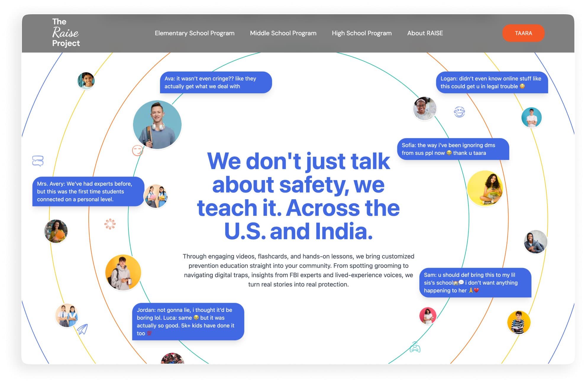Click Mrs. Avery's testimonial bubble
This screenshot has width=588, height=385.
(x=88, y=192)
